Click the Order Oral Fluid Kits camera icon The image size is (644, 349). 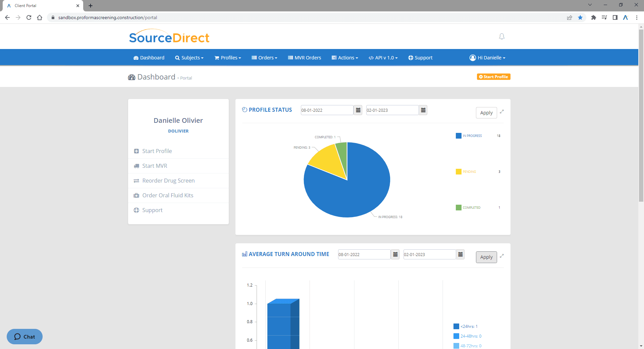click(136, 195)
